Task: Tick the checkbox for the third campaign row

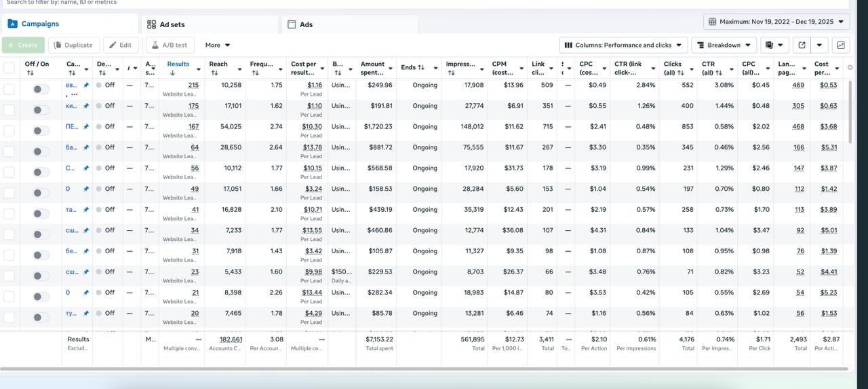Action: tap(9, 130)
